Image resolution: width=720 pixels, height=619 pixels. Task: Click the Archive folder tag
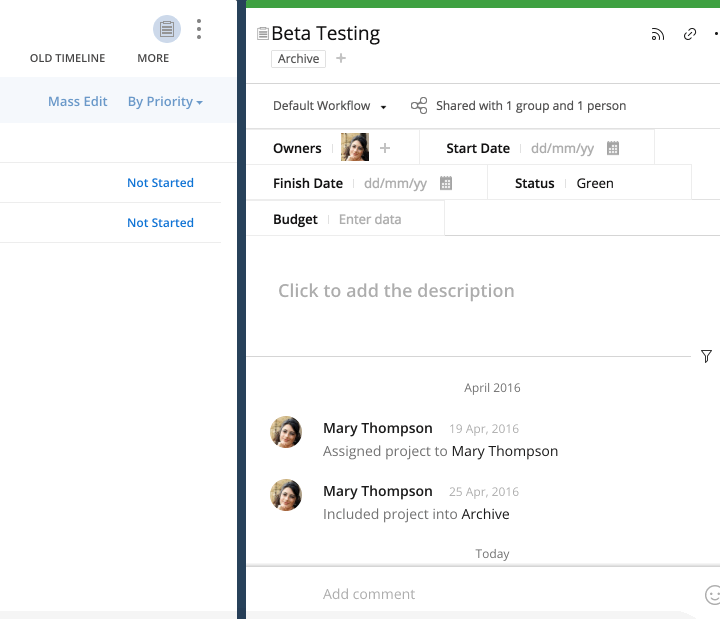298,59
